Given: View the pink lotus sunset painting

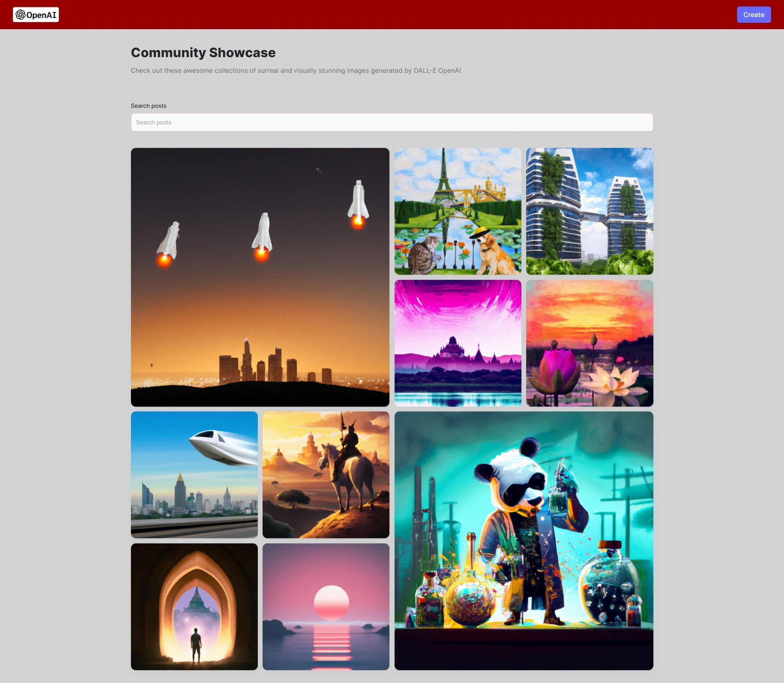Looking at the screenshot, I should [x=589, y=343].
